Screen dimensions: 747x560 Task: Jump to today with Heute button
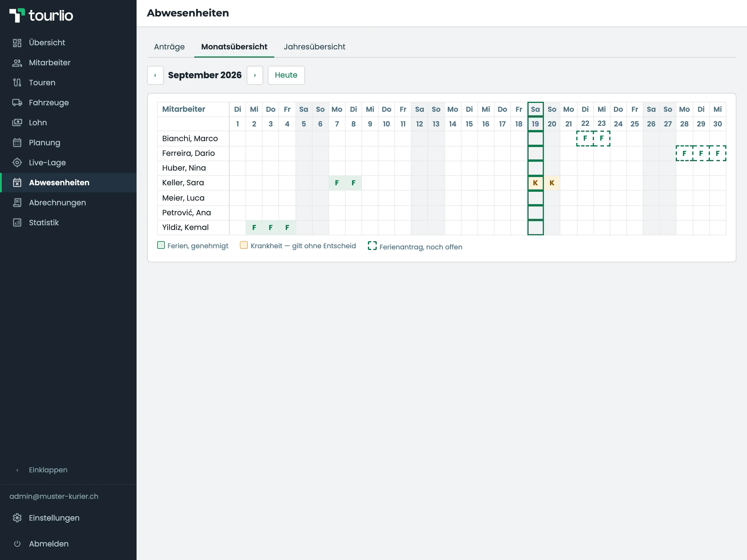(286, 75)
